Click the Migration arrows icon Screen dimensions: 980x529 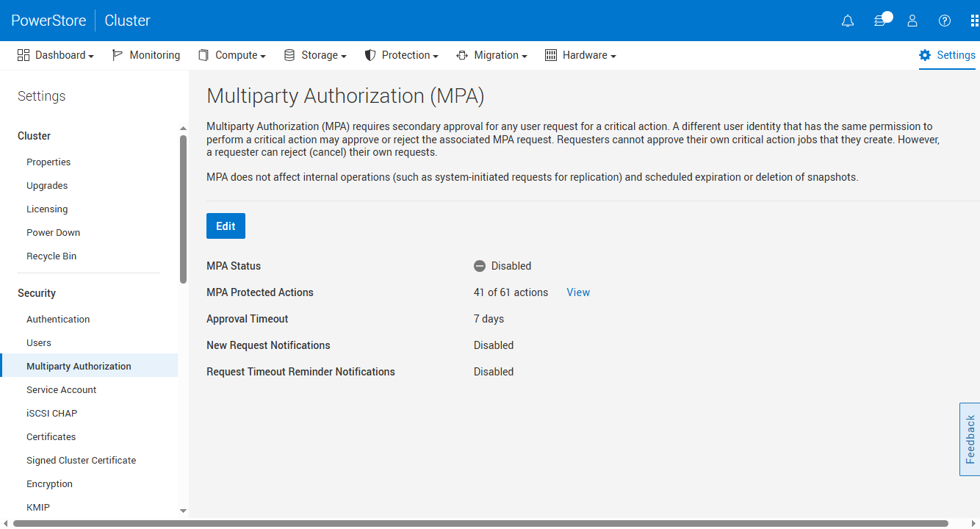tap(462, 55)
